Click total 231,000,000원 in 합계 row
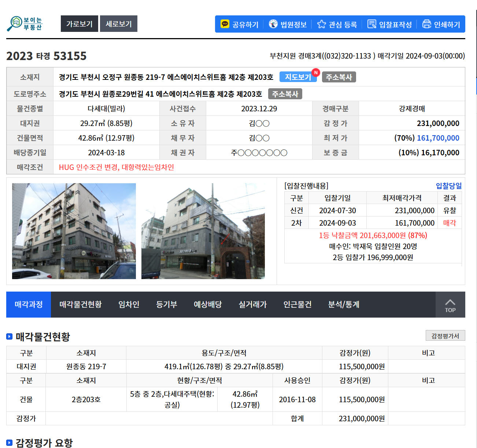The height and width of the screenshot is (448, 477). tap(362, 418)
